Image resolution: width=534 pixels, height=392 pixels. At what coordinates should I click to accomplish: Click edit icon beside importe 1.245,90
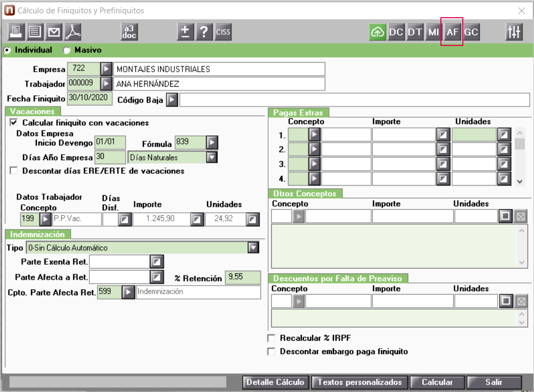pyautogui.click(x=197, y=219)
